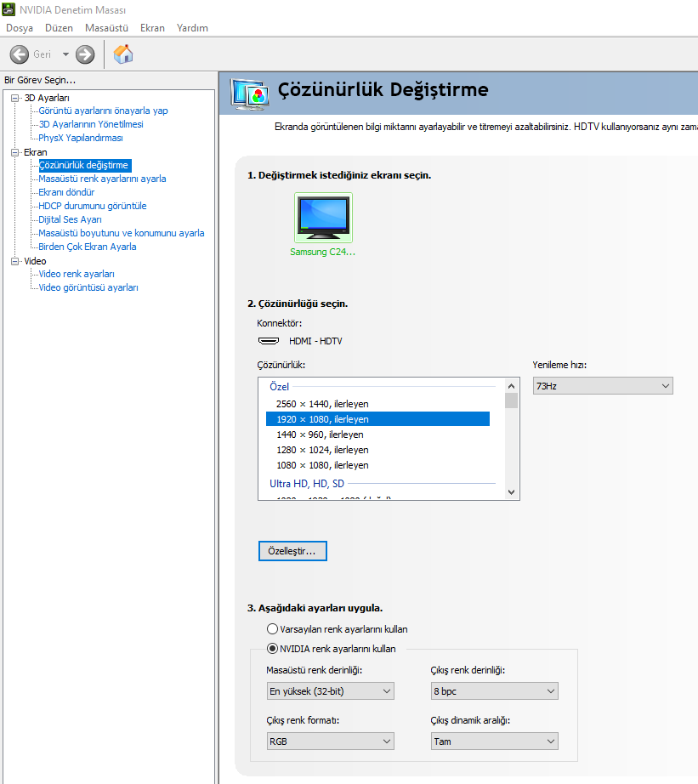Open Birden Çok Ekran Ayarla
The width and height of the screenshot is (698, 784).
[88, 247]
